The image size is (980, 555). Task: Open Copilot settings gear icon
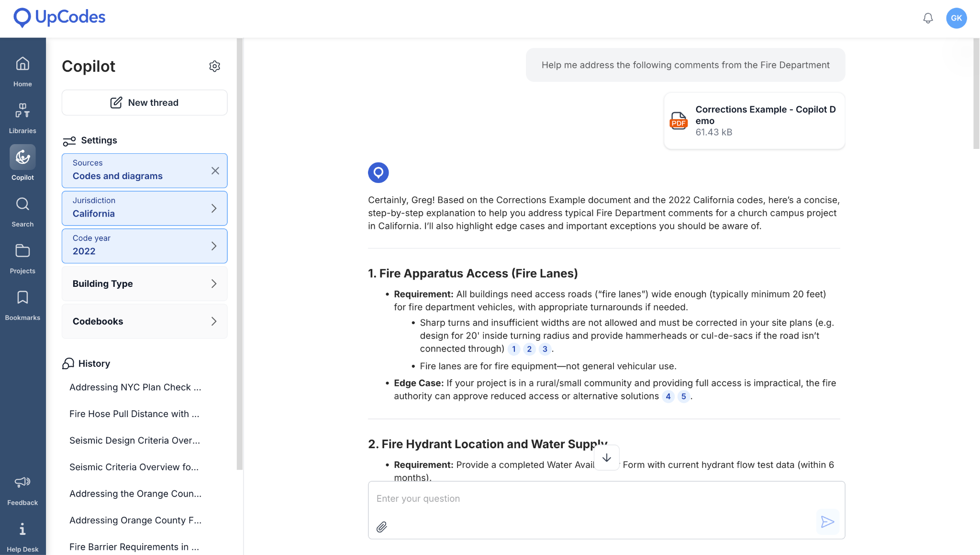pyautogui.click(x=214, y=66)
